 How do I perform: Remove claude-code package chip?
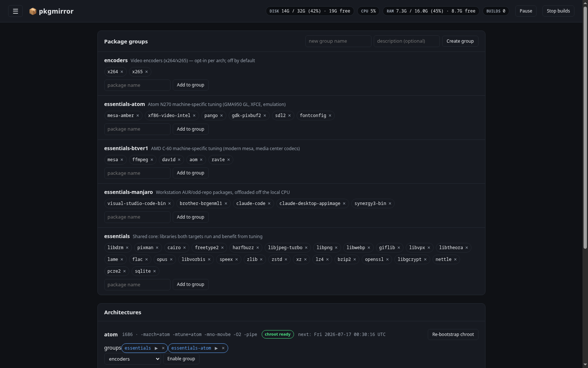[x=269, y=204]
